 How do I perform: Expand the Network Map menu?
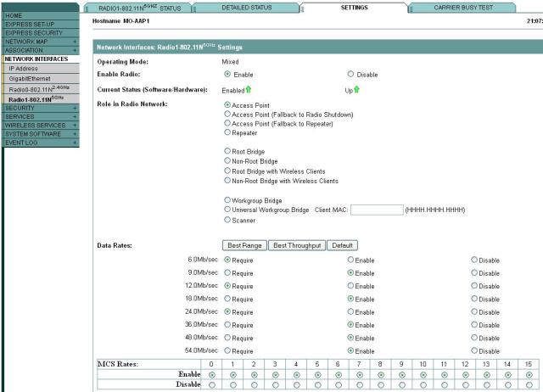tap(75, 41)
